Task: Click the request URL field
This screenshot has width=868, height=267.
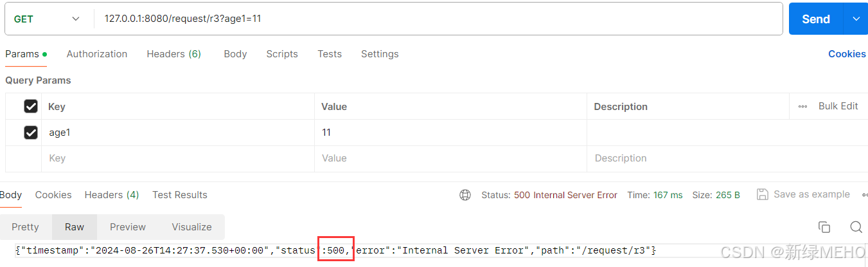Action: [x=439, y=19]
